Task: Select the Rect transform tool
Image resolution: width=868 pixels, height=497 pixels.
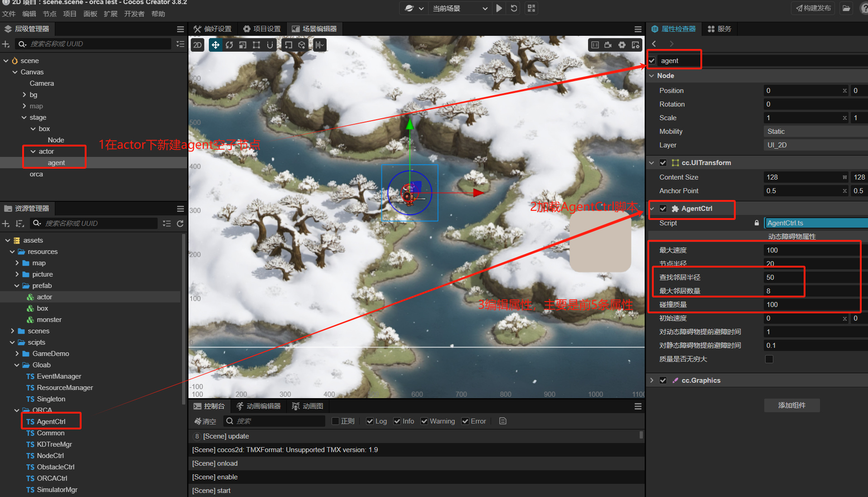Action: click(x=256, y=45)
